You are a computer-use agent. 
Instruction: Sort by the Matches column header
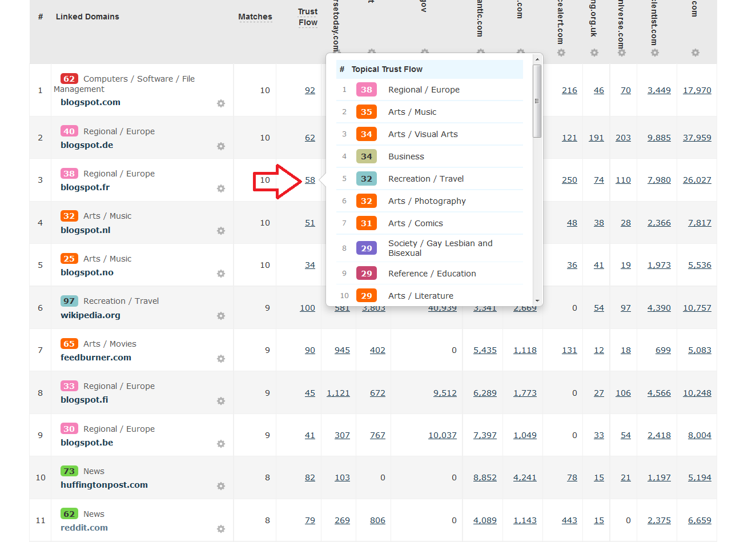255,17
